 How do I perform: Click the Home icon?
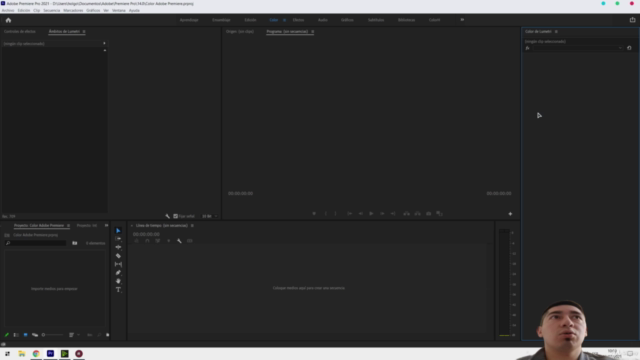click(x=8, y=20)
